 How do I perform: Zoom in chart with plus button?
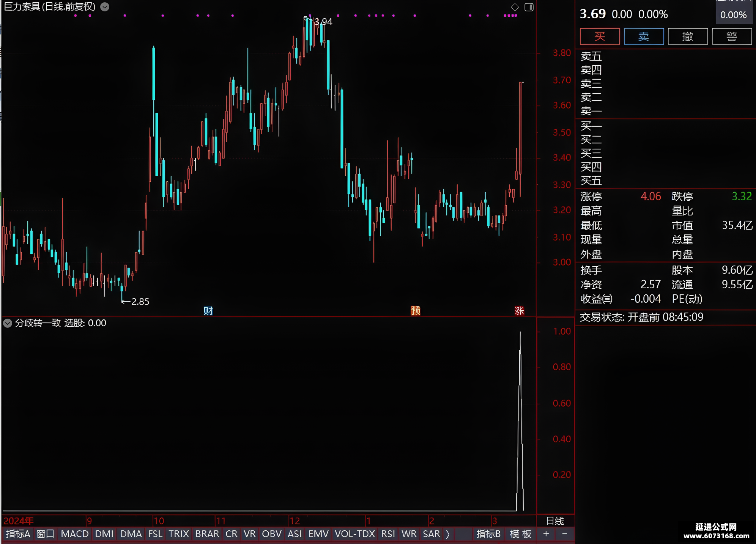(546, 534)
